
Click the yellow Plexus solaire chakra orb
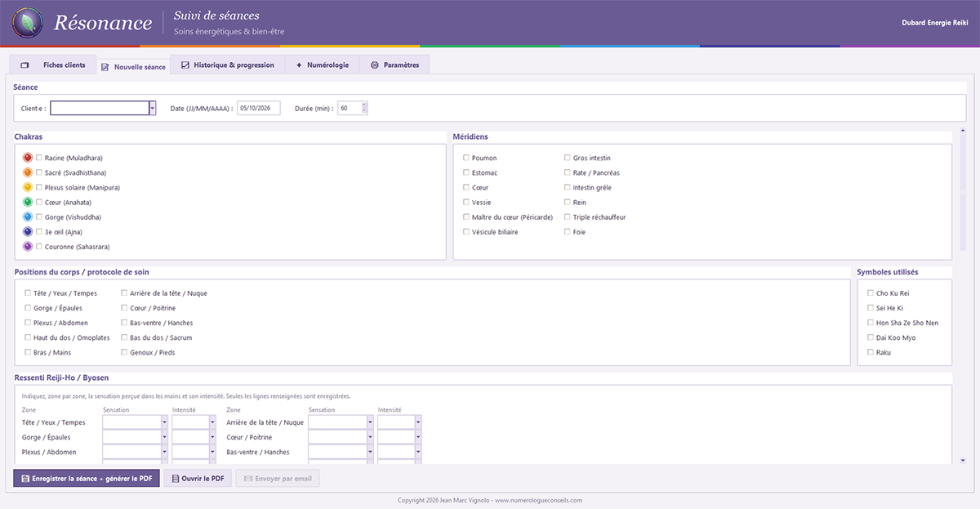coord(28,187)
